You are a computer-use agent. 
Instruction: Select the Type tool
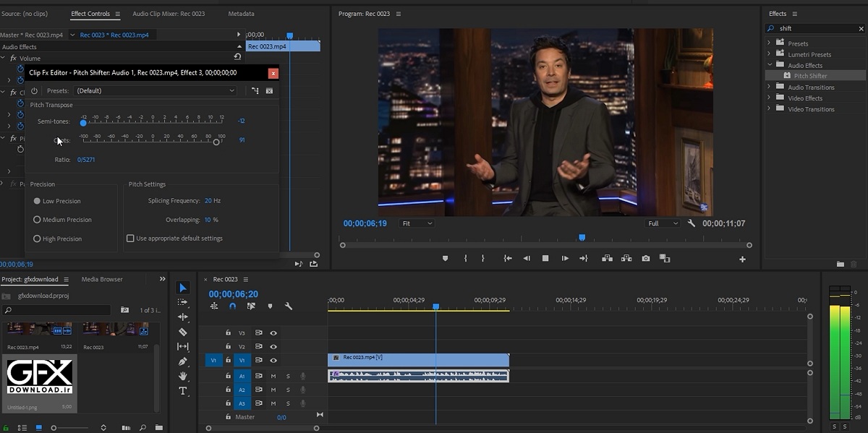183,391
